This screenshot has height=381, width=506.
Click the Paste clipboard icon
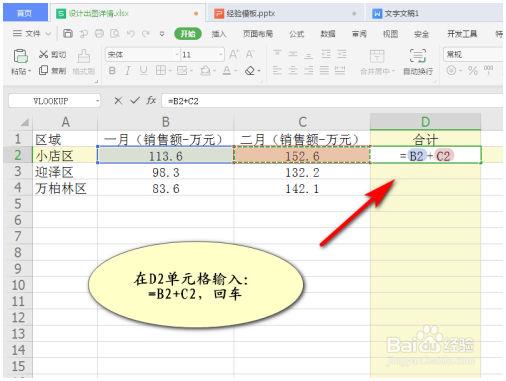[x=20, y=56]
